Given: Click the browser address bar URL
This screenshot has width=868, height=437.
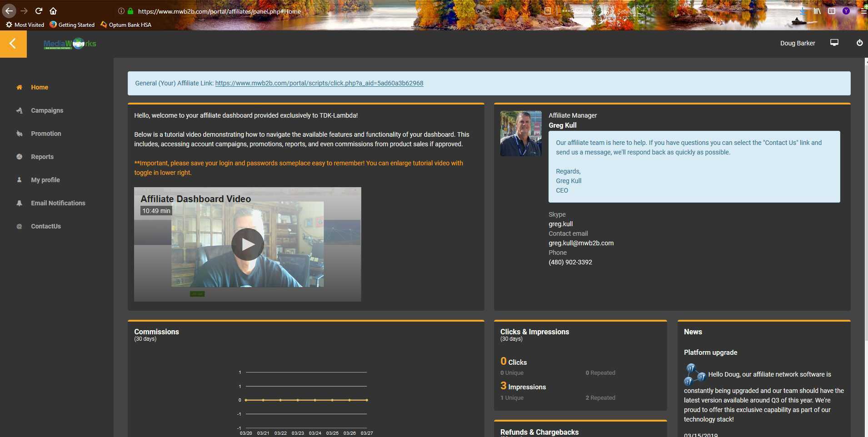Looking at the screenshot, I should click(x=219, y=11).
